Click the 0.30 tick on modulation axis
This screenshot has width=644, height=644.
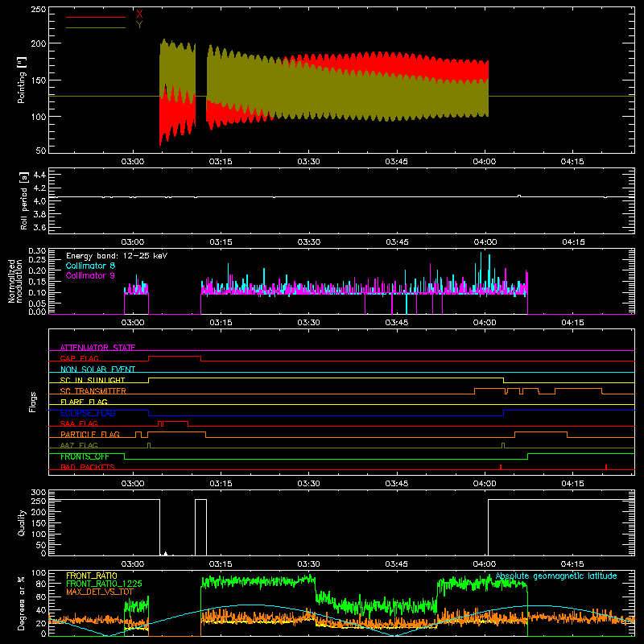(37, 251)
